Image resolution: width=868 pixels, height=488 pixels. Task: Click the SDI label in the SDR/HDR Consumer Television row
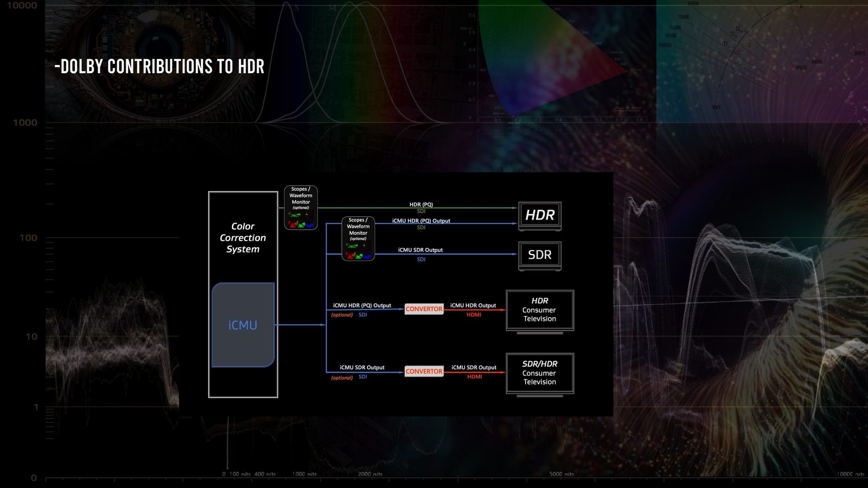pos(363,376)
